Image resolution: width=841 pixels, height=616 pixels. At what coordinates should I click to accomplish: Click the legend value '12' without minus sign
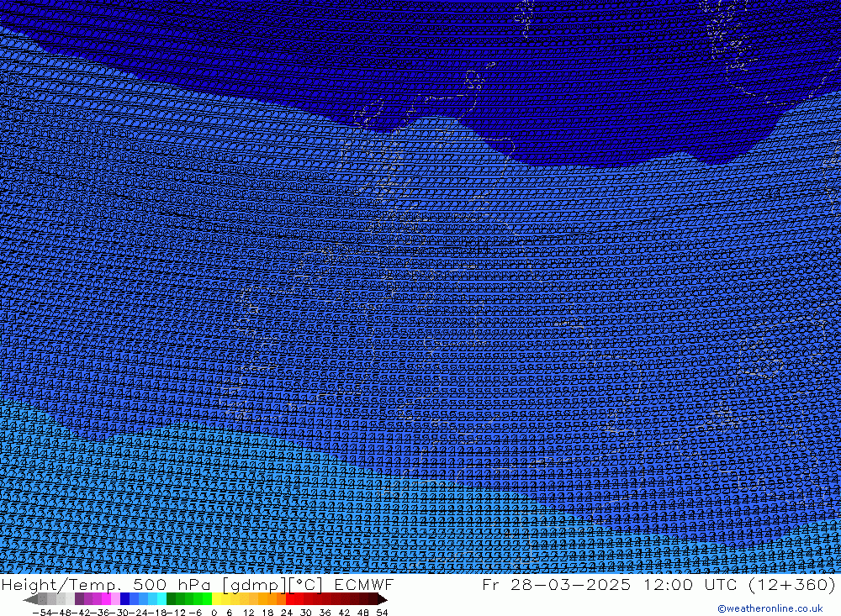249,612
